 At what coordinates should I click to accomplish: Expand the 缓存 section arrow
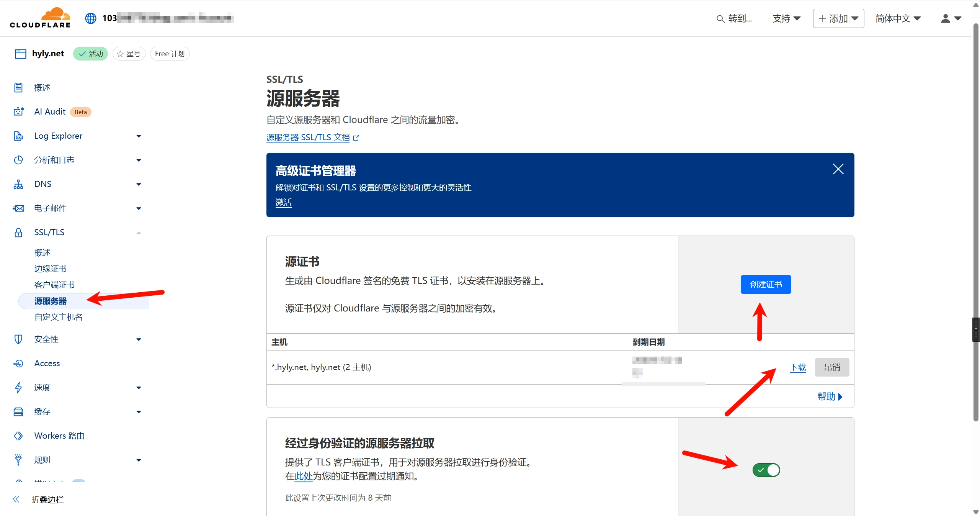pyautogui.click(x=139, y=412)
